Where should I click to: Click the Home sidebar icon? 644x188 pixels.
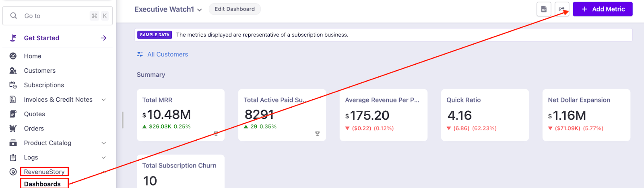(13, 56)
